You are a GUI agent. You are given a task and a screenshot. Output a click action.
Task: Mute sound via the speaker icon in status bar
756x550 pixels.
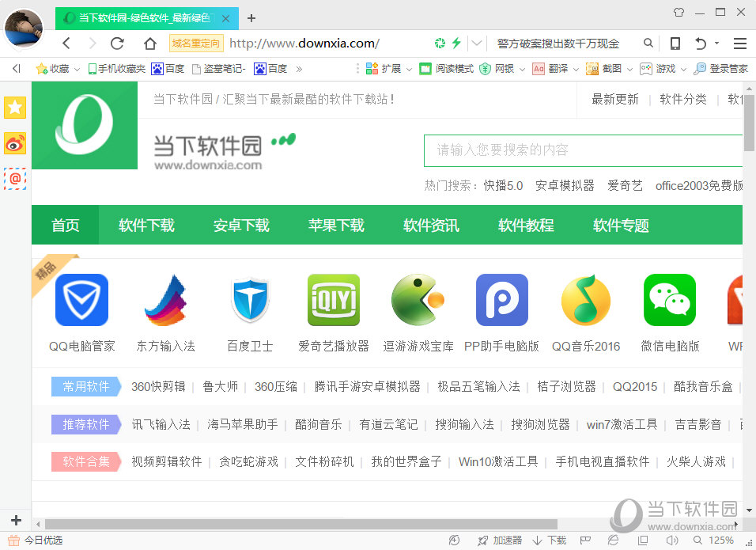click(x=673, y=540)
